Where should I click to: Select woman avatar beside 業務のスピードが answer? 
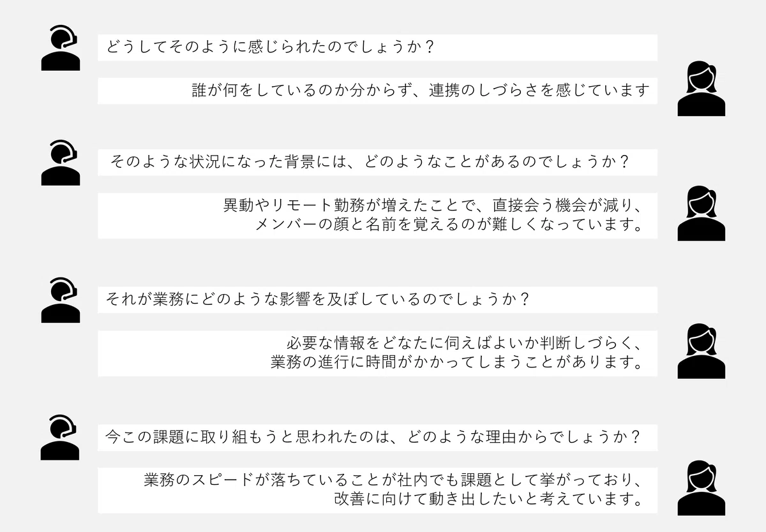point(701,488)
